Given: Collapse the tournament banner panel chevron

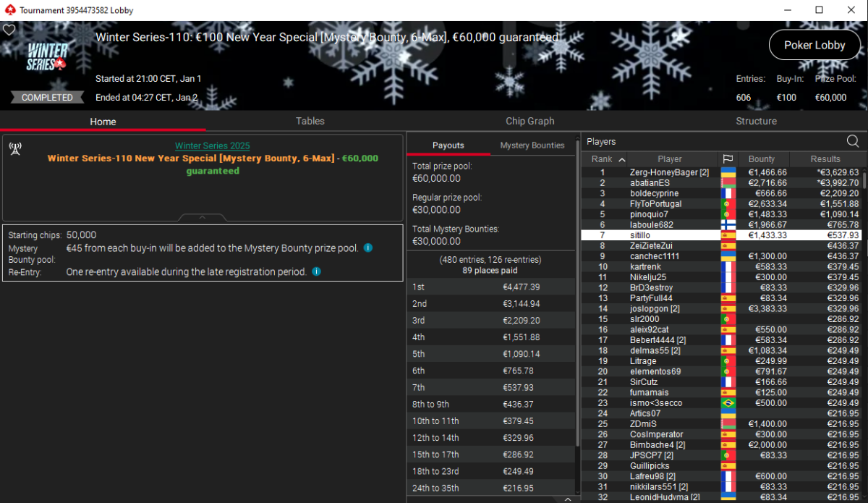Looking at the screenshot, I should coord(203,217).
